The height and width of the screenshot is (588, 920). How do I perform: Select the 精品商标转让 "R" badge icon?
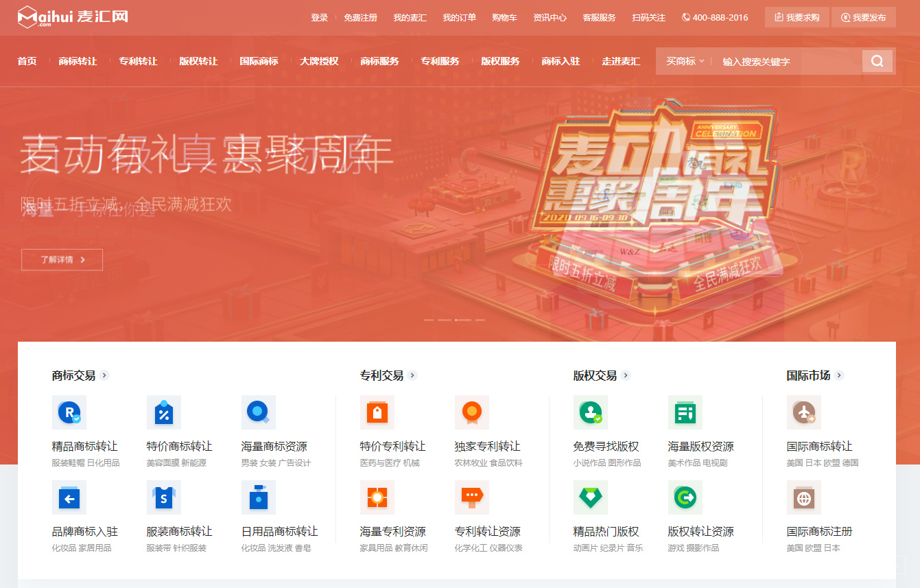tap(69, 412)
